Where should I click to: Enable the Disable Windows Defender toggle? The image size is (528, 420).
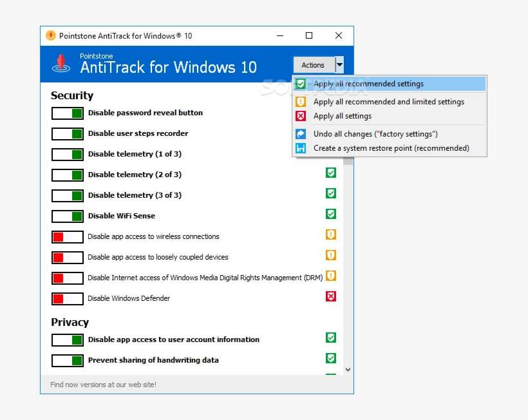coord(67,298)
